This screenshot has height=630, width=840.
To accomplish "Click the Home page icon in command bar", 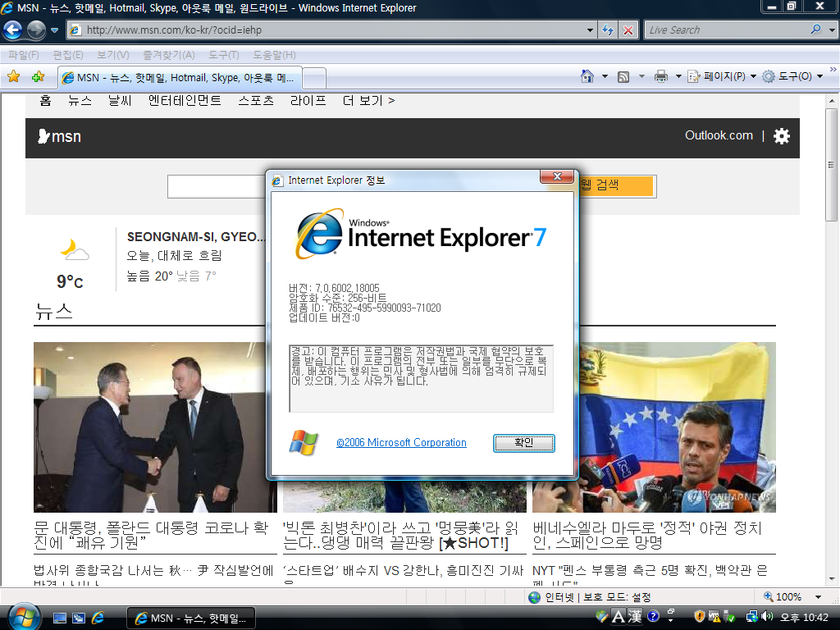I will click(x=587, y=76).
